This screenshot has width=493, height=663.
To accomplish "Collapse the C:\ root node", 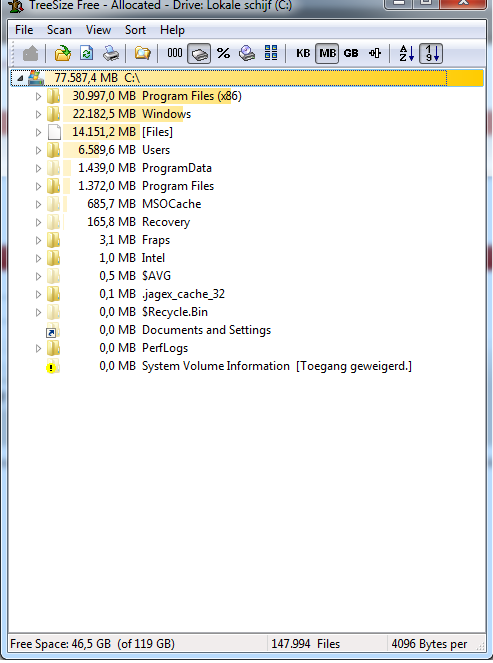I will [x=19, y=78].
